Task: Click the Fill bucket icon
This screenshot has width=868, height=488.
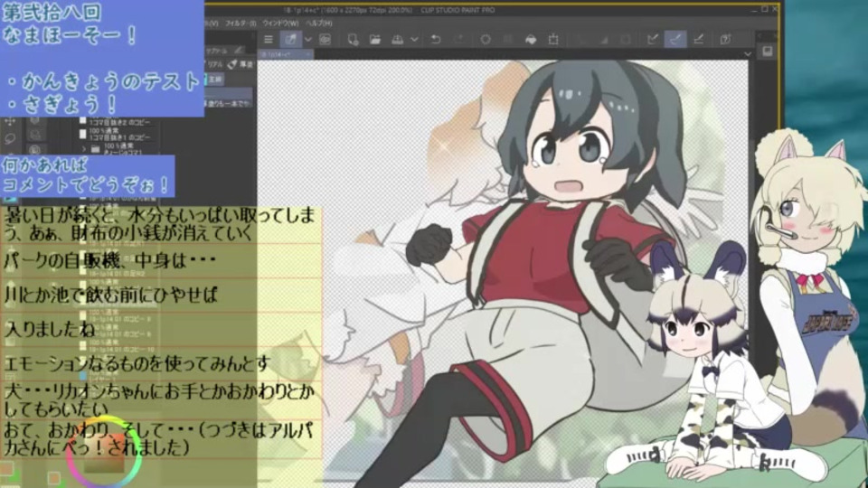Action: tap(531, 39)
